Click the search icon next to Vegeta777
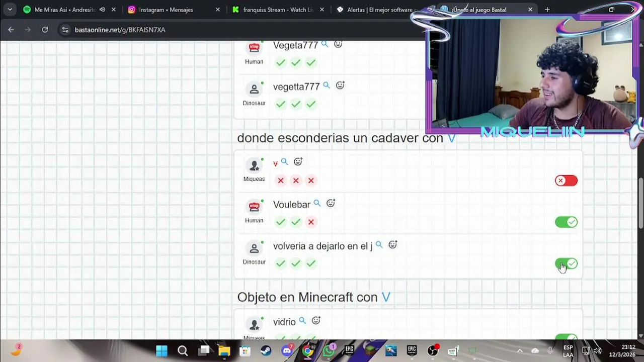The image size is (644, 362). 325,44
